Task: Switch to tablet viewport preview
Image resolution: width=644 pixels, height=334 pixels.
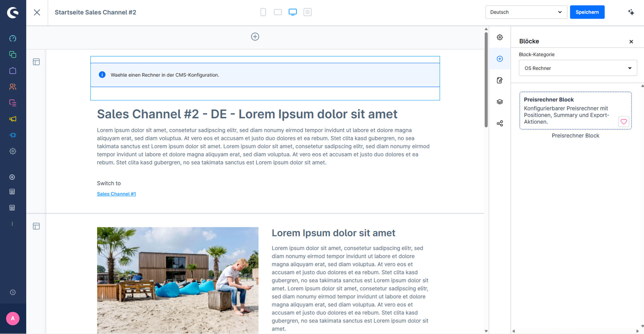Action: pos(278,12)
